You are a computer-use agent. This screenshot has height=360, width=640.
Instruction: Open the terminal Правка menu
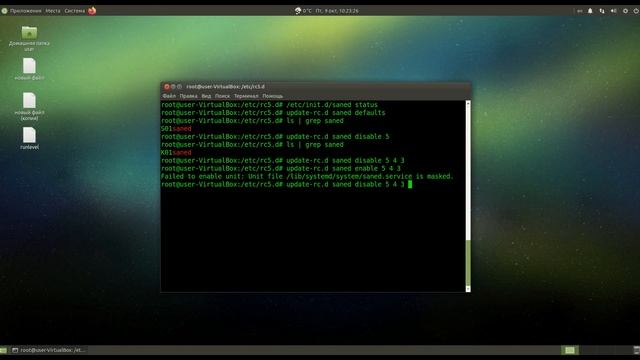point(189,96)
